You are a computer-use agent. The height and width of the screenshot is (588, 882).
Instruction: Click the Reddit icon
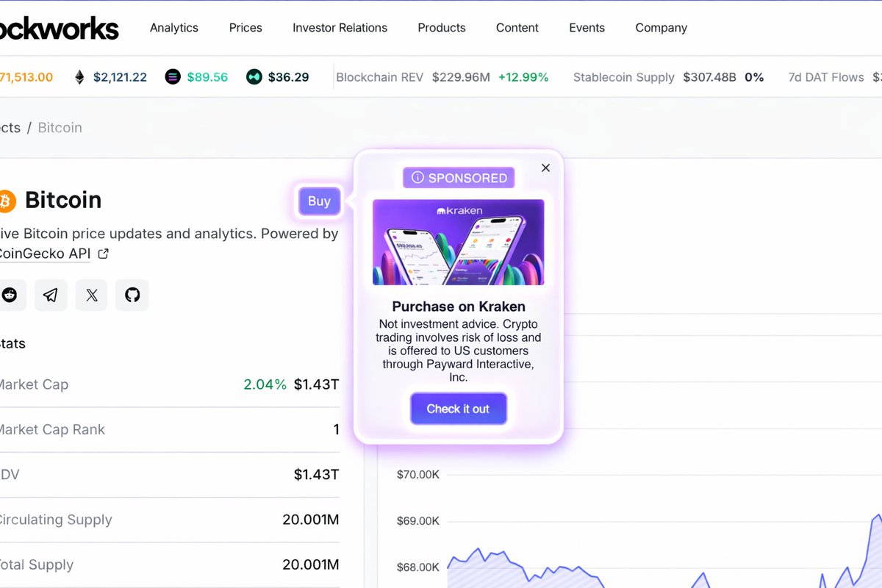click(x=11, y=294)
